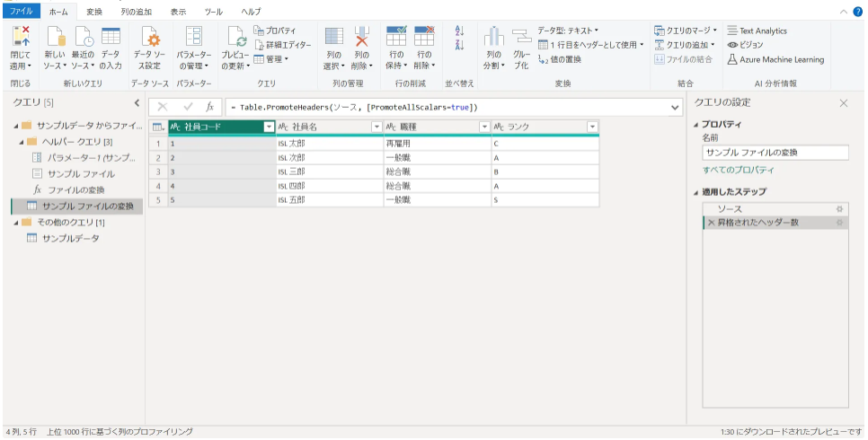Delete the 昇格されたヘッダー数 applied step
Screen dimensions: 868x440
[711, 223]
